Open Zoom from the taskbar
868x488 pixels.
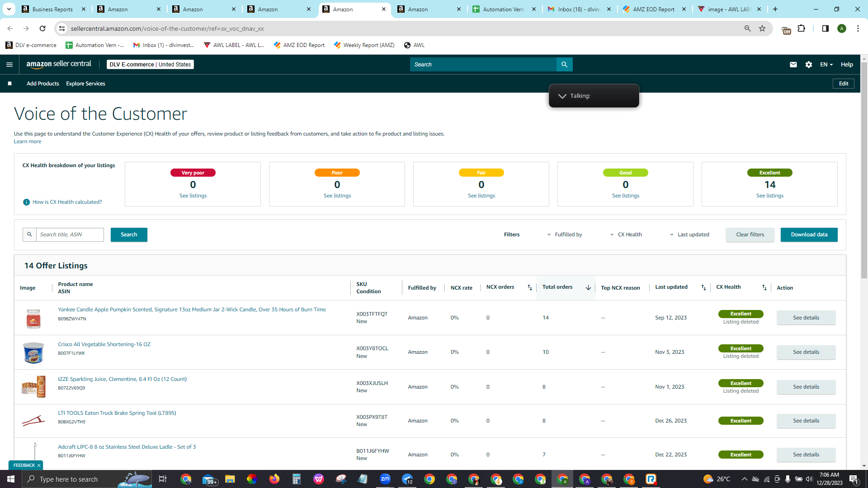point(385,479)
